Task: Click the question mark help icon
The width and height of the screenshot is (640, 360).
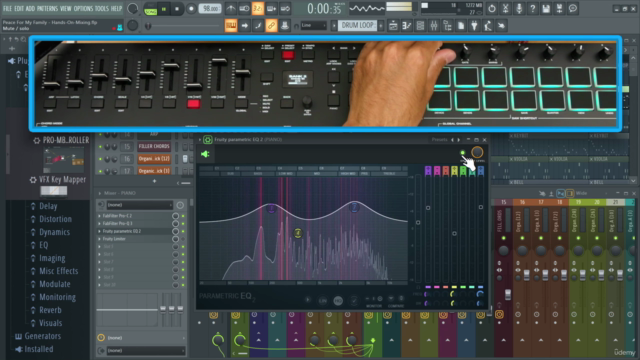Action: tap(532, 9)
